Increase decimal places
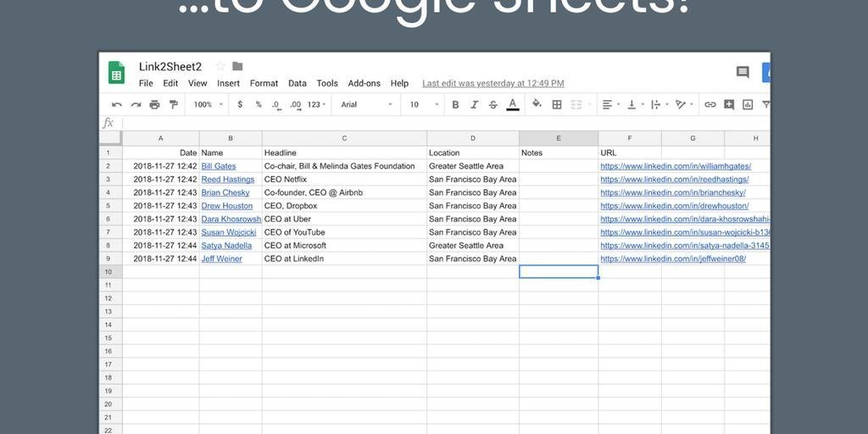868x434 pixels. point(296,104)
